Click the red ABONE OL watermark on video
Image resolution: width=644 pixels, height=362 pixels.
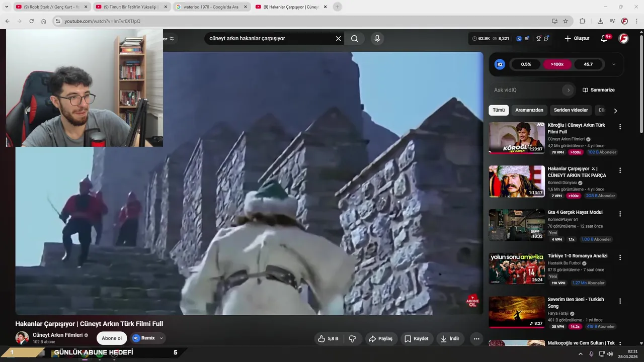pos(472,301)
